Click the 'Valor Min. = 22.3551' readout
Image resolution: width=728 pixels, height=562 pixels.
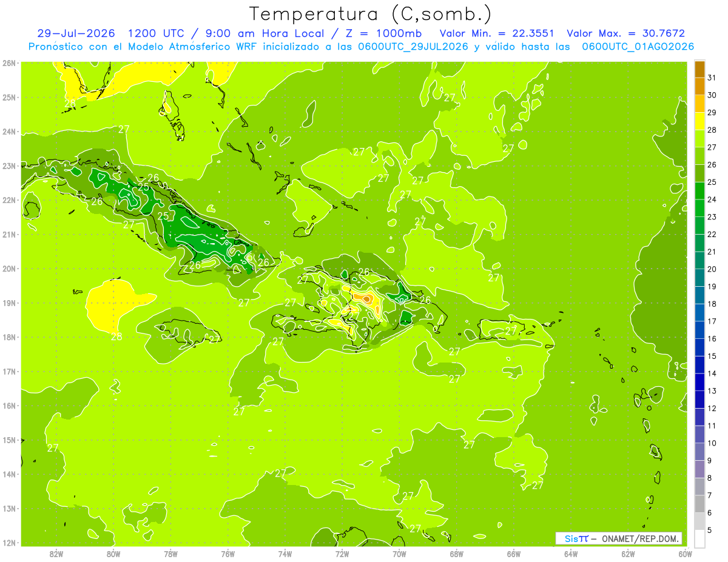(497, 33)
